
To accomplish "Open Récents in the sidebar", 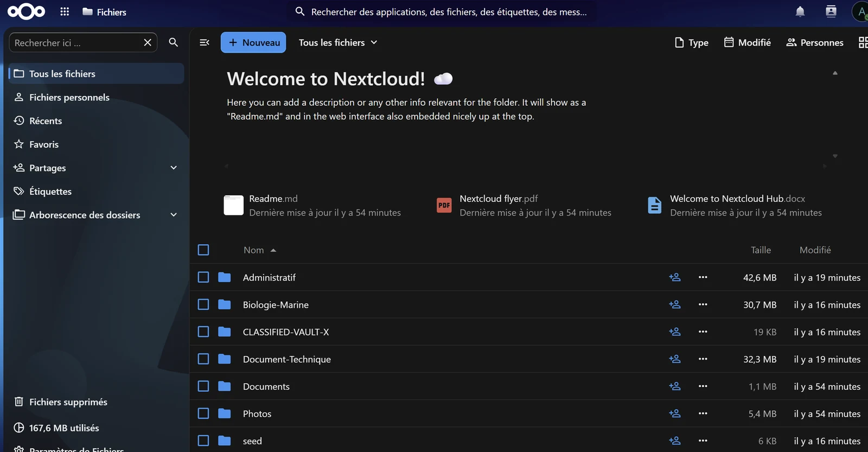I will 97,120.
